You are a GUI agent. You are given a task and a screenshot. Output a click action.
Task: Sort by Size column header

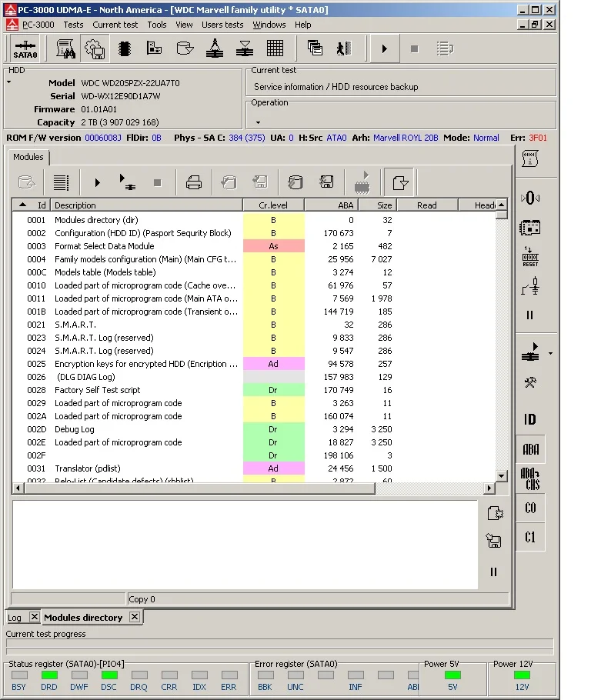click(378, 205)
